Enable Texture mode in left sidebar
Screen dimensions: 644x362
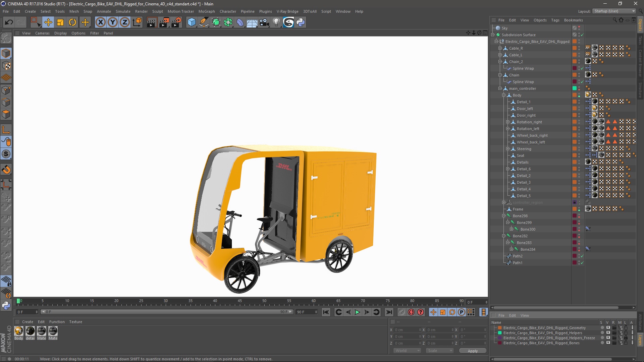pyautogui.click(x=6, y=66)
